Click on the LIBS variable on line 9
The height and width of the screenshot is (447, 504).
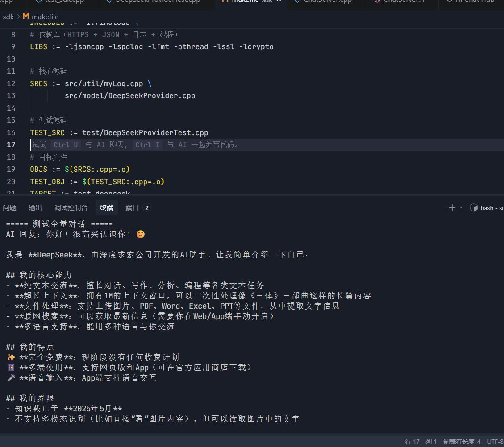38,46
